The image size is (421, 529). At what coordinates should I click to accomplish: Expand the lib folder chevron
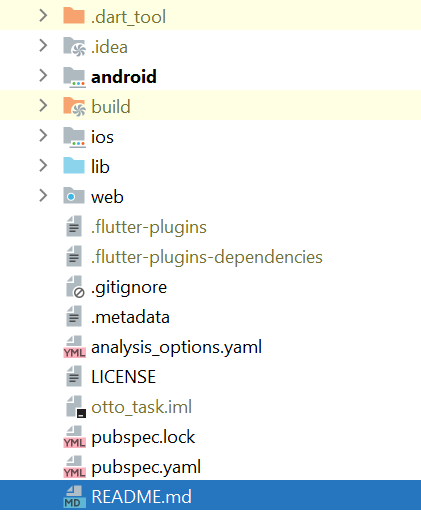43,166
